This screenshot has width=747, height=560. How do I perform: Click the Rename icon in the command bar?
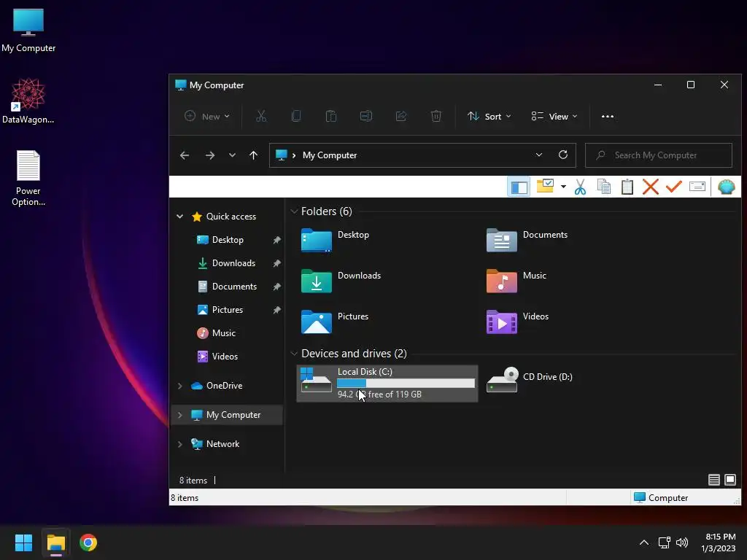click(366, 116)
